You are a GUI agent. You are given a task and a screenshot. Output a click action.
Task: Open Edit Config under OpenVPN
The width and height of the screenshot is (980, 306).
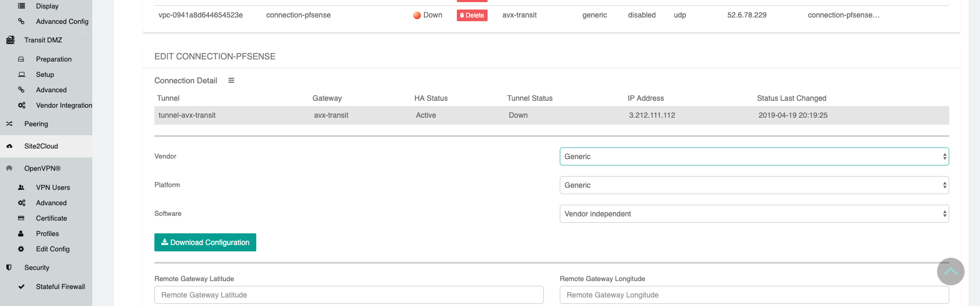pyautogui.click(x=53, y=249)
